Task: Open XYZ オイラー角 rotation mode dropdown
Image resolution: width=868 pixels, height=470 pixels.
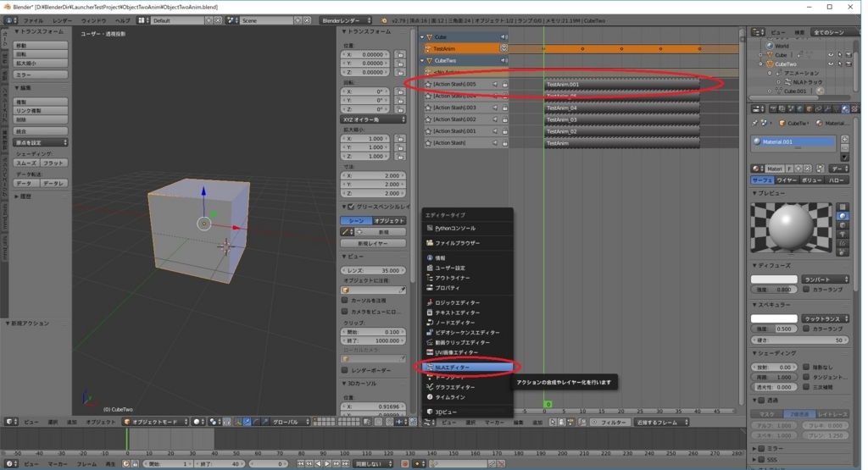Action: [x=373, y=120]
